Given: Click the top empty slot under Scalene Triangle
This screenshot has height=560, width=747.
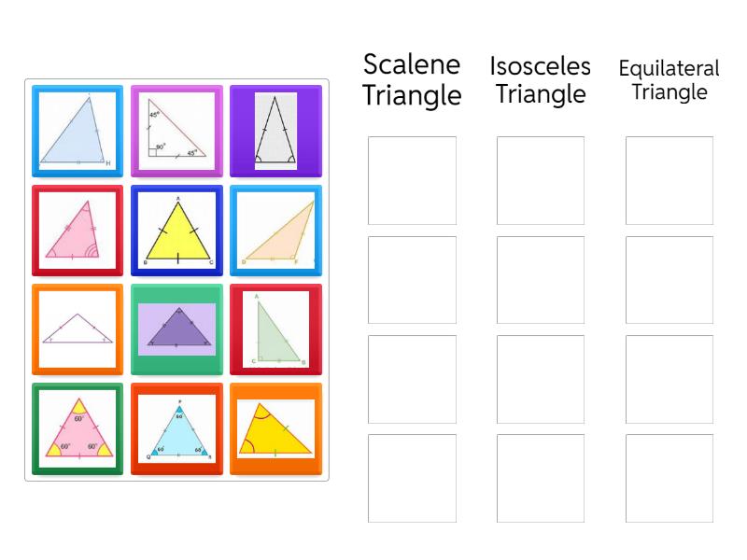Looking at the screenshot, I should coord(412,180).
